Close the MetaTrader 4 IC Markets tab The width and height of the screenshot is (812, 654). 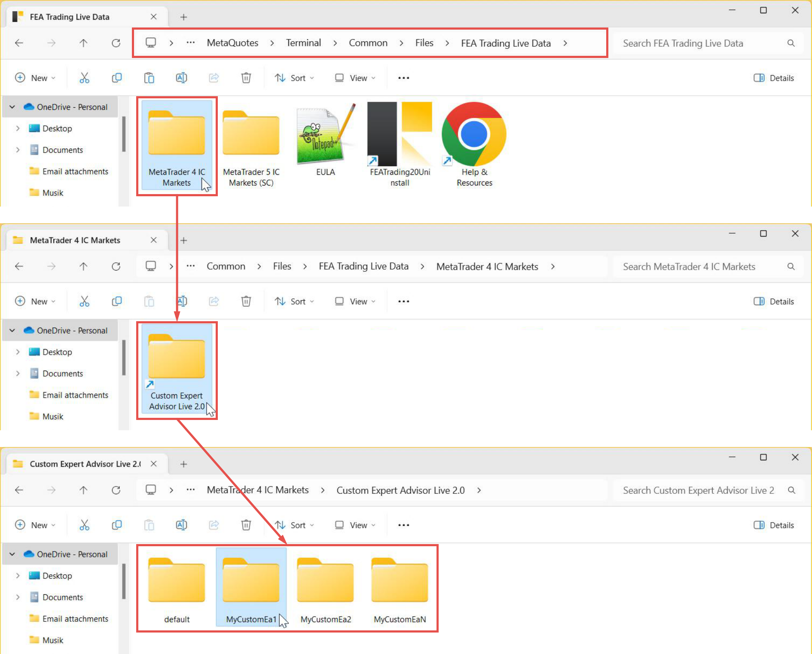click(x=153, y=240)
